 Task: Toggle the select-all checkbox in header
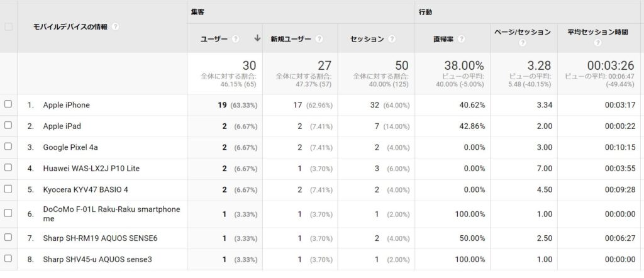[x=8, y=27]
